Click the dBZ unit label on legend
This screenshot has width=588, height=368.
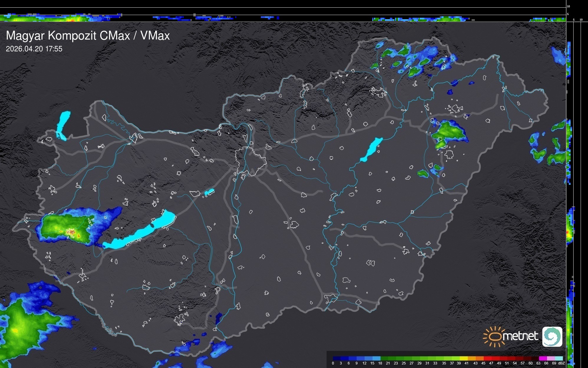pos(561,363)
